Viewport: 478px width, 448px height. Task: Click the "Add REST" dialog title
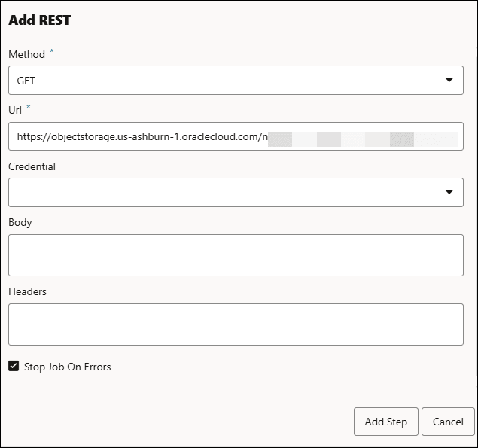click(x=39, y=20)
